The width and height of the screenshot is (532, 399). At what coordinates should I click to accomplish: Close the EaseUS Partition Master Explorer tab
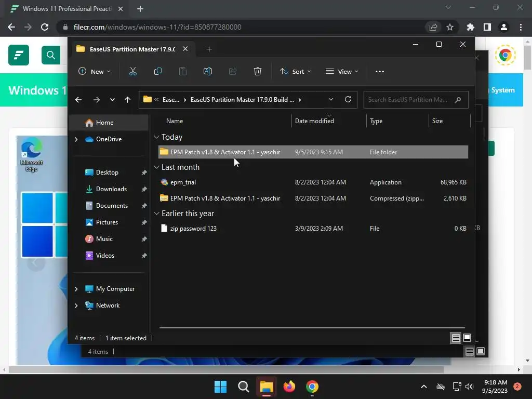pyautogui.click(x=185, y=49)
